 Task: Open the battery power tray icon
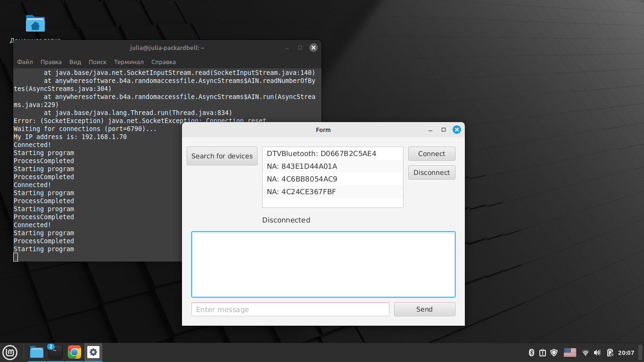(x=610, y=353)
